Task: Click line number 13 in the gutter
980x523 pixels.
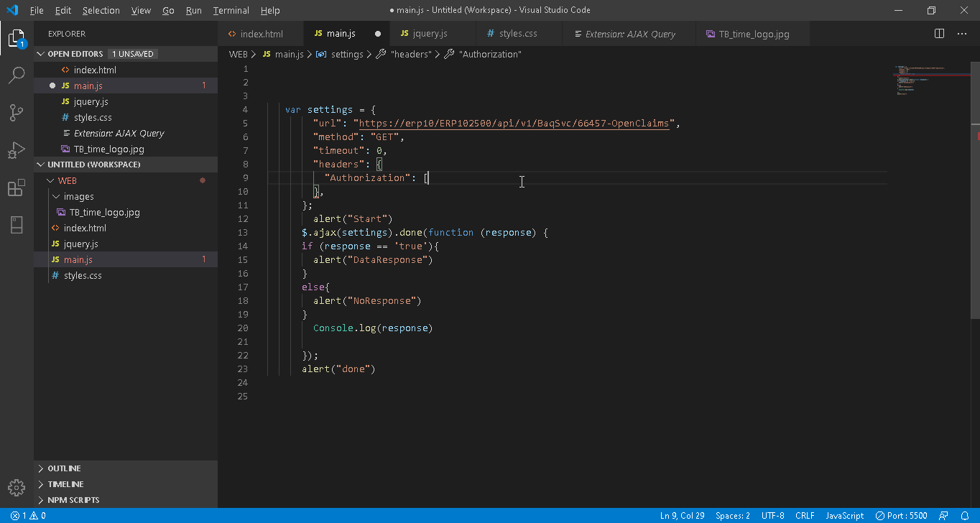Action: click(x=242, y=233)
